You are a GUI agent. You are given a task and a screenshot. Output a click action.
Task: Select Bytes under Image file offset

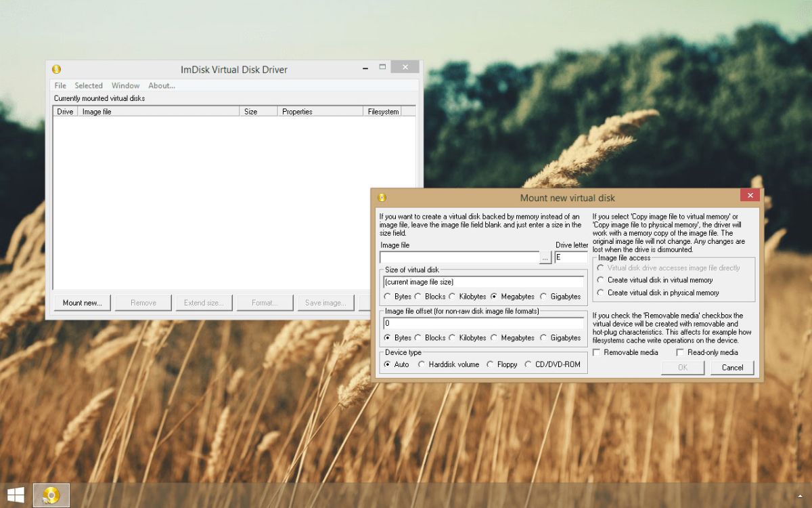point(398,338)
